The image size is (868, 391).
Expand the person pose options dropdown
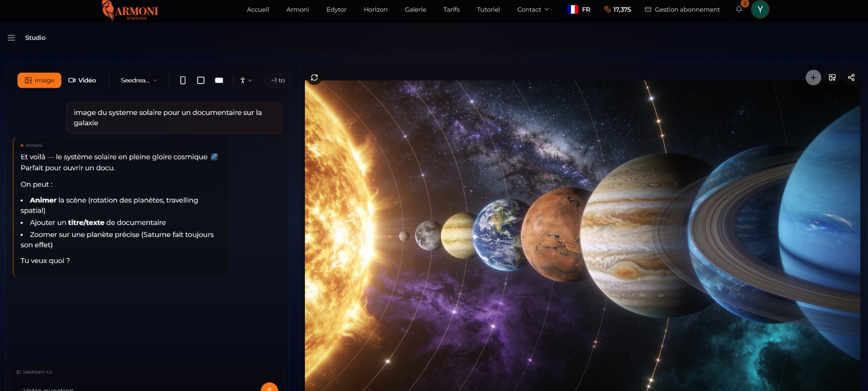pos(246,80)
